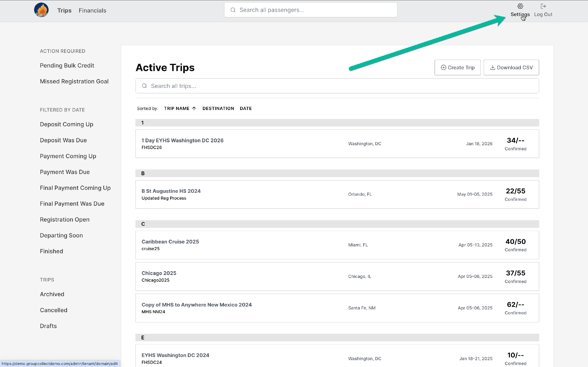Click the Log Out icon
588x367 pixels.
tap(543, 6)
